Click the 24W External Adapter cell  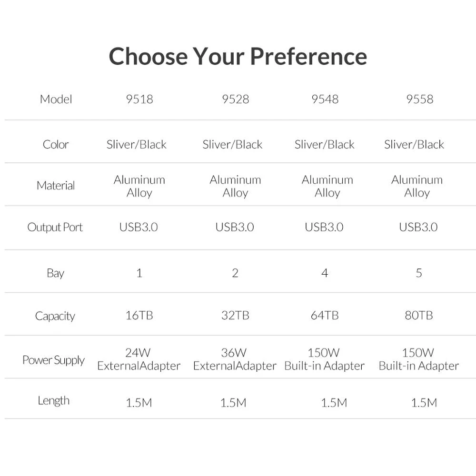click(x=139, y=359)
